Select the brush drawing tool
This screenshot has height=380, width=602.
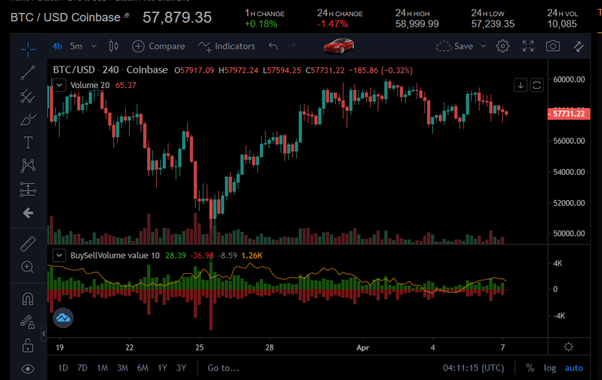click(28, 119)
